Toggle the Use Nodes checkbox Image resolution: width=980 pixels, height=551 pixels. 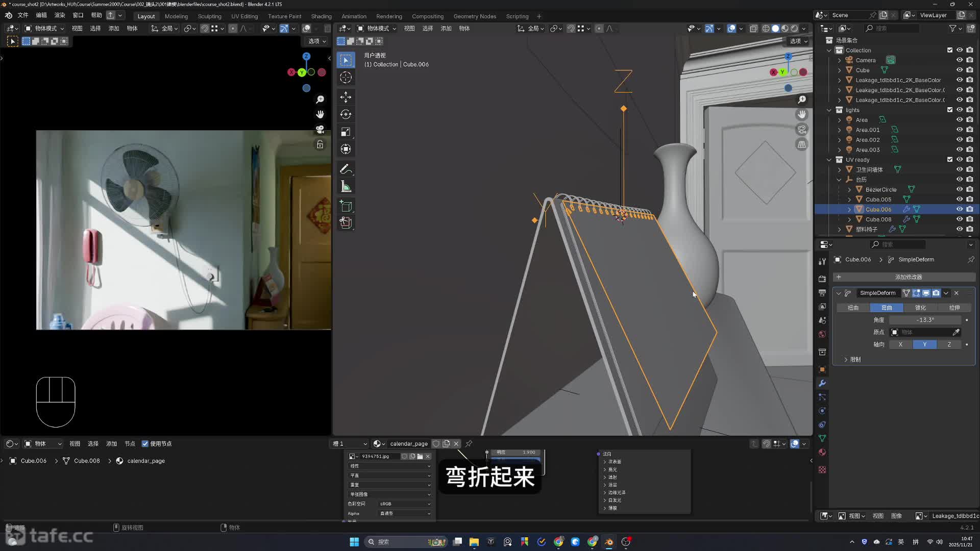pyautogui.click(x=145, y=444)
